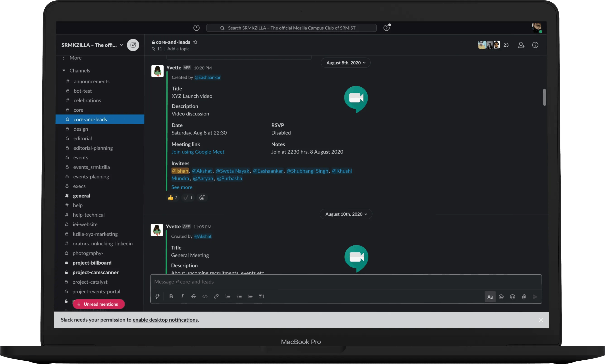
Task: Toggle checkmark reaction with 1
Action: point(188,198)
